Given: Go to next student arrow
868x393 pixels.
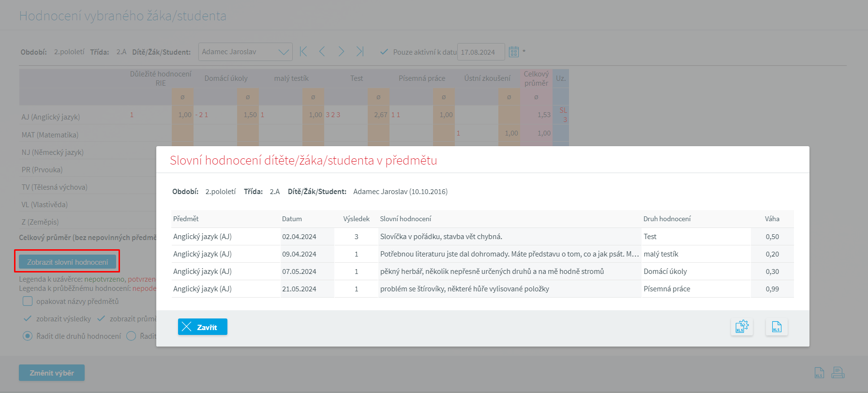Looking at the screenshot, I should 341,52.
